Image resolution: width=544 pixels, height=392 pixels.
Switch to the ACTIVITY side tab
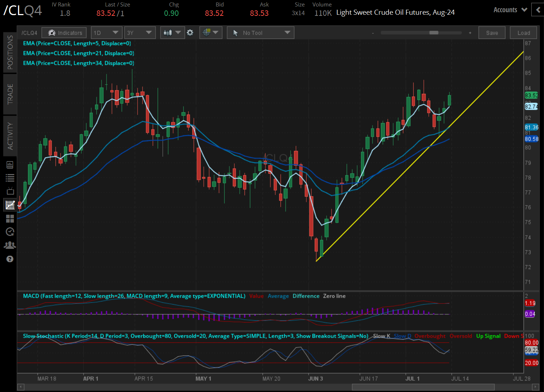10,136
